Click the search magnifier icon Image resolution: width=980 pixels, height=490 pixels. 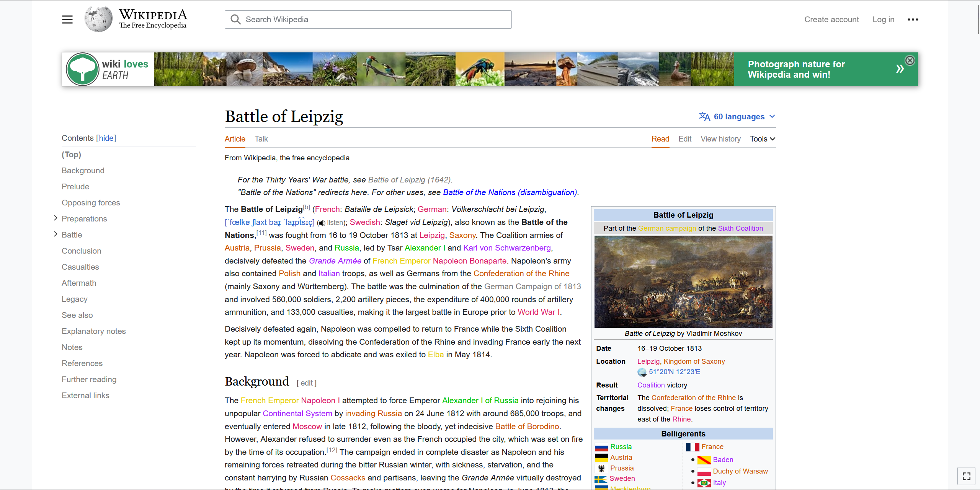point(235,19)
